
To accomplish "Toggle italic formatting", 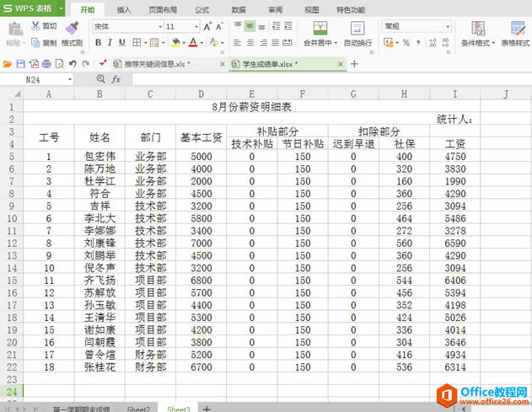I will click(110, 43).
